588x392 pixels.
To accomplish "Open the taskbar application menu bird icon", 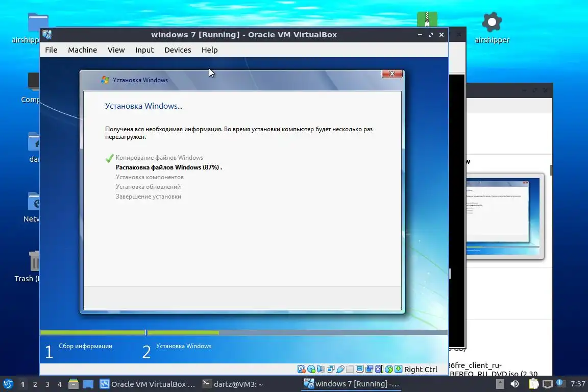I will click(x=8, y=384).
